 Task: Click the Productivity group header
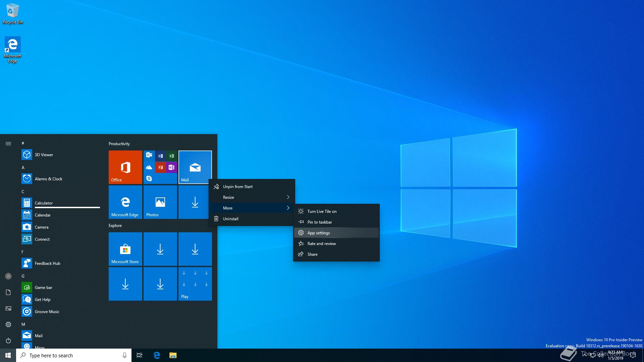(x=119, y=144)
